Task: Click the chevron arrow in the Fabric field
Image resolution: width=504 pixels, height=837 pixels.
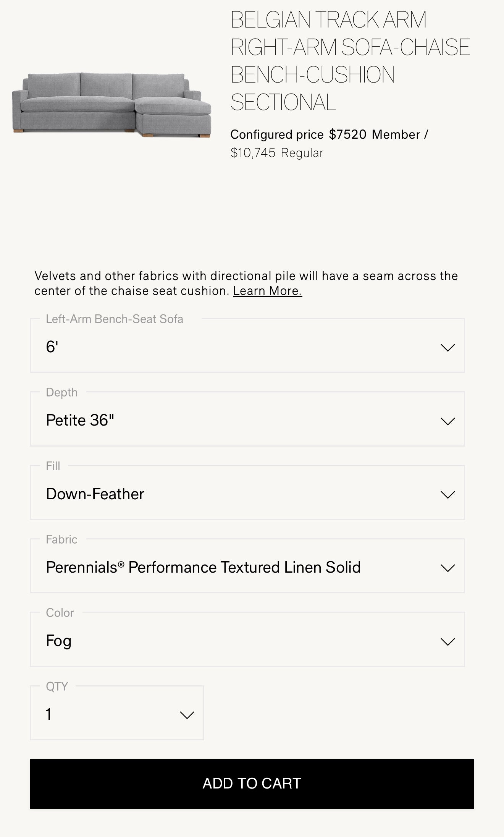Action: coord(447,568)
